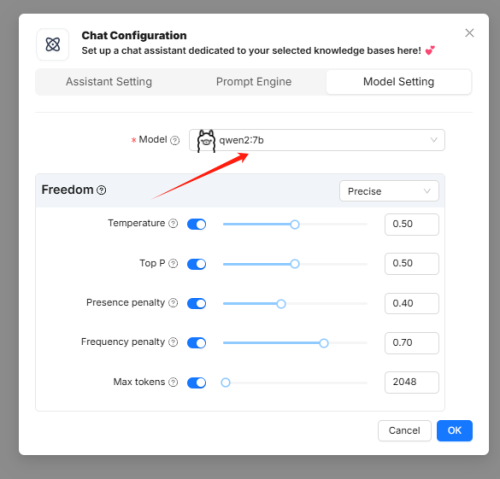This screenshot has height=479, width=500.
Task: Click the Top P help icon
Action: tap(173, 263)
